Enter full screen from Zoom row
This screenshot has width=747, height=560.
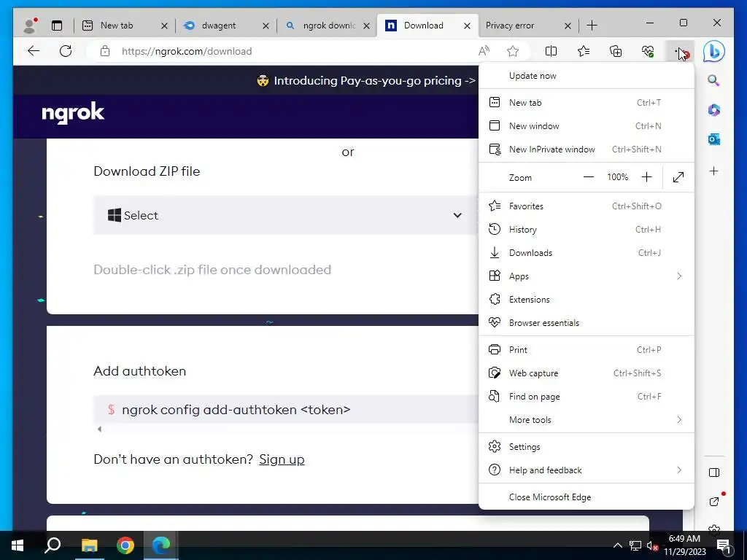(x=678, y=177)
